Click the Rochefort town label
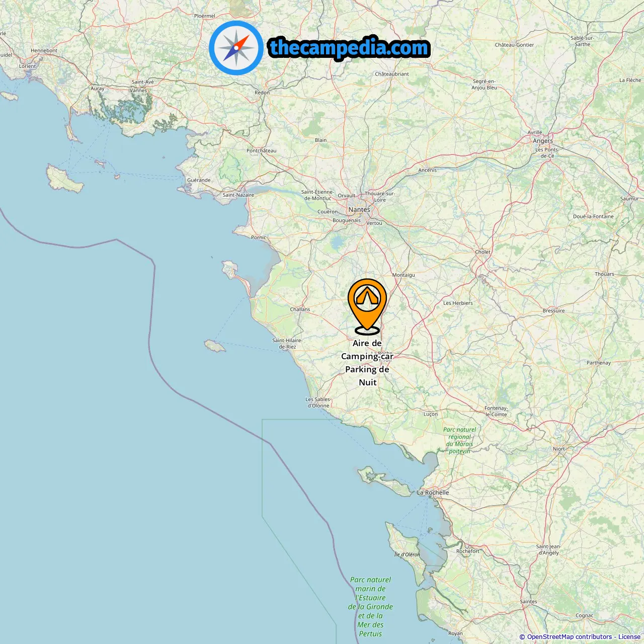 [468, 551]
